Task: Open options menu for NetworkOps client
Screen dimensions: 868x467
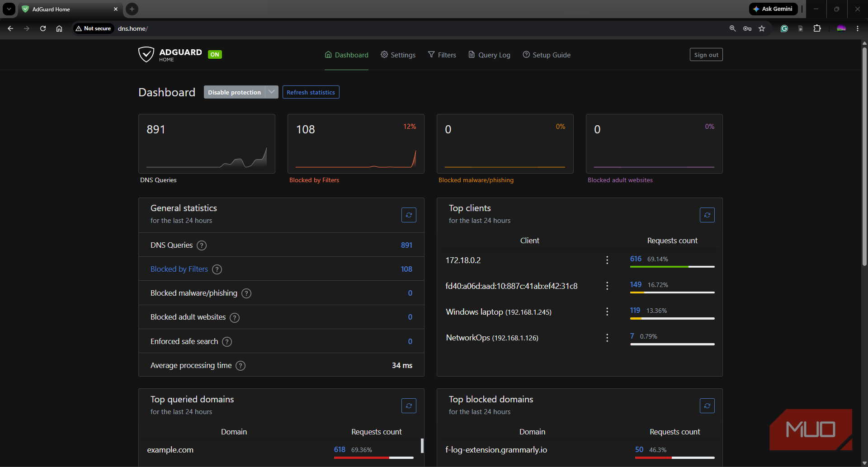Action: [607, 338]
